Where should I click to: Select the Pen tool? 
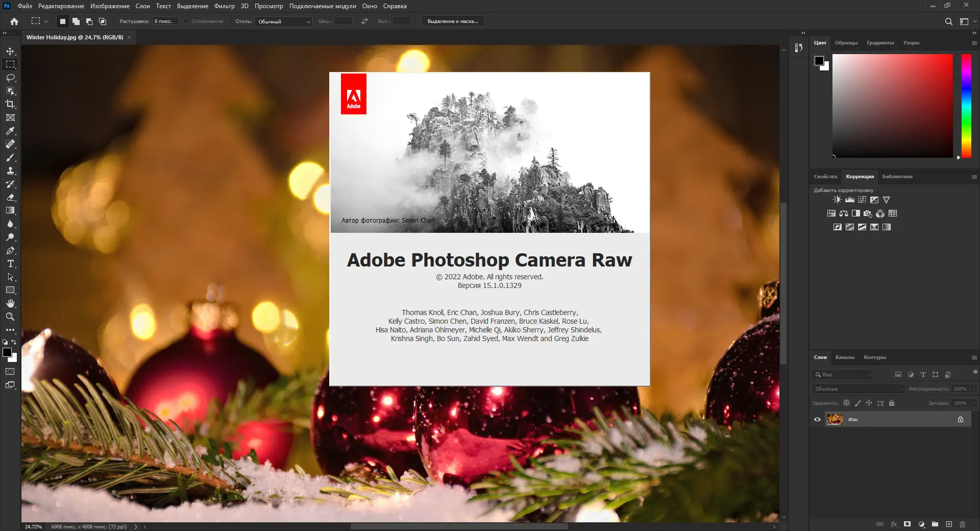click(x=10, y=250)
